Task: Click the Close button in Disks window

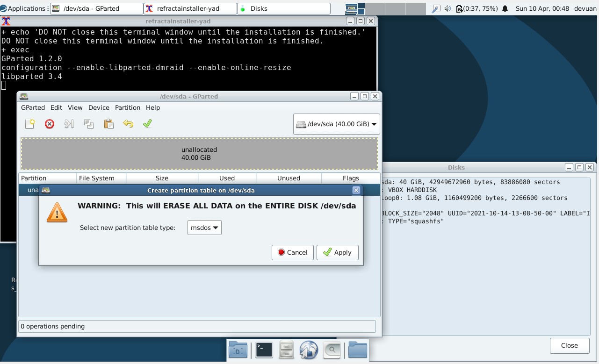Action: coord(570,345)
